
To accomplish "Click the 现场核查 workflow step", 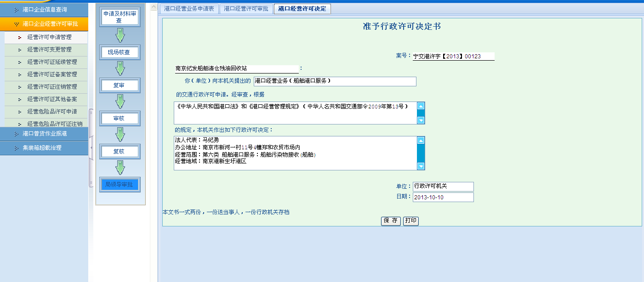I will pyautogui.click(x=120, y=52).
